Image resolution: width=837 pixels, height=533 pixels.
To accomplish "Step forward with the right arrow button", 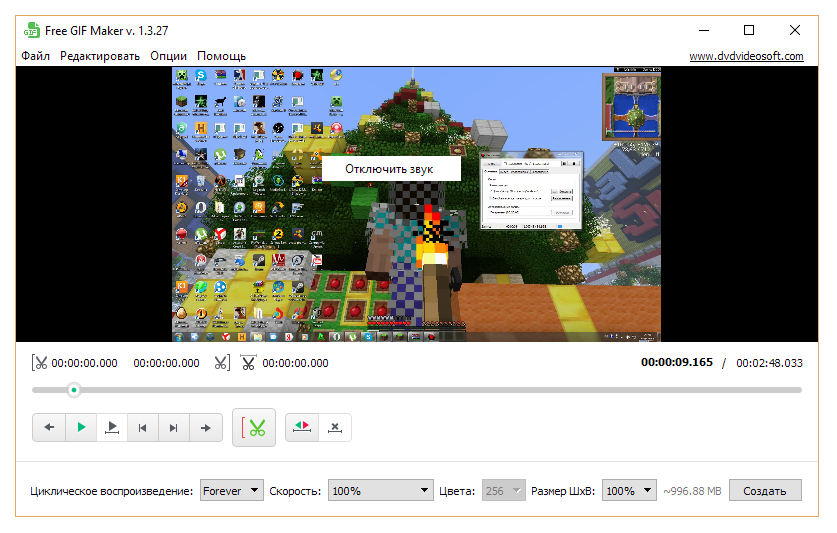I will click(x=206, y=427).
